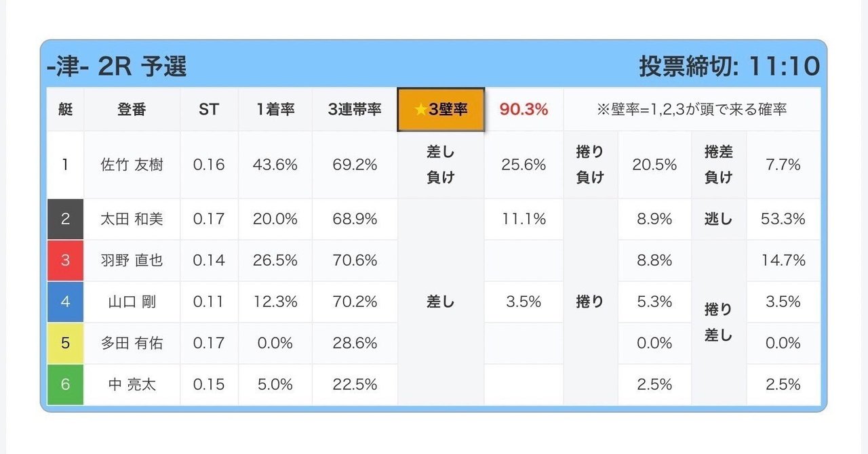The height and width of the screenshot is (454, 868).
Task: Click the -津- 2R 予選 title
Action: point(117,66)
